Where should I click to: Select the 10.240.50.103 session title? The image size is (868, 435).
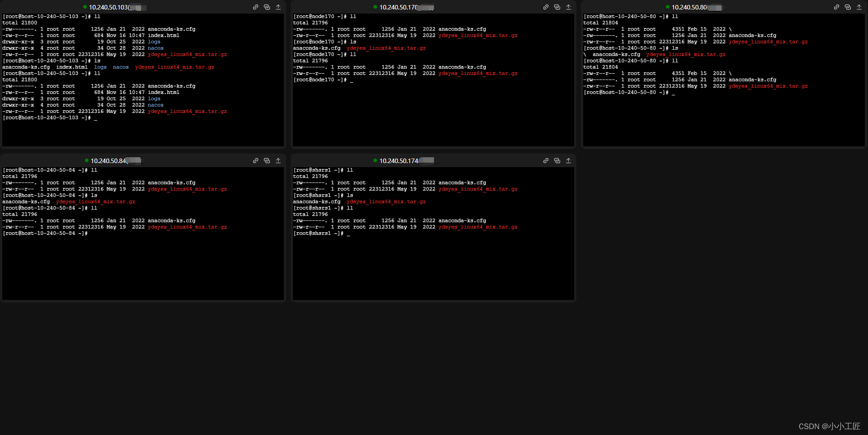[109, 7]
